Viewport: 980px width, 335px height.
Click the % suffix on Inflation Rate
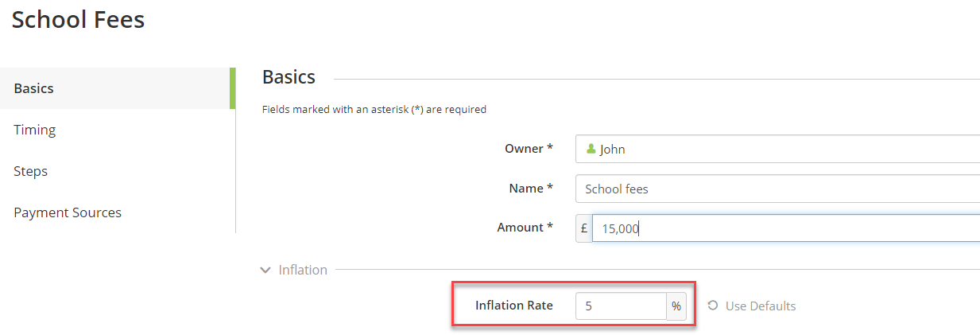point(676,306)
